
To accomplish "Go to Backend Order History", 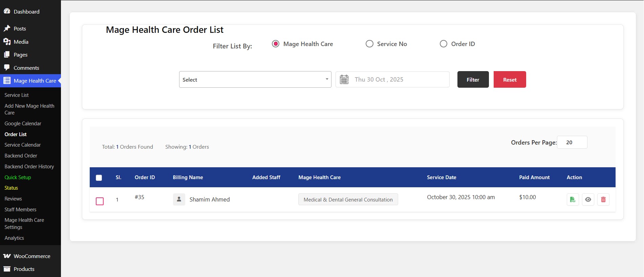I will coord(29,167).
